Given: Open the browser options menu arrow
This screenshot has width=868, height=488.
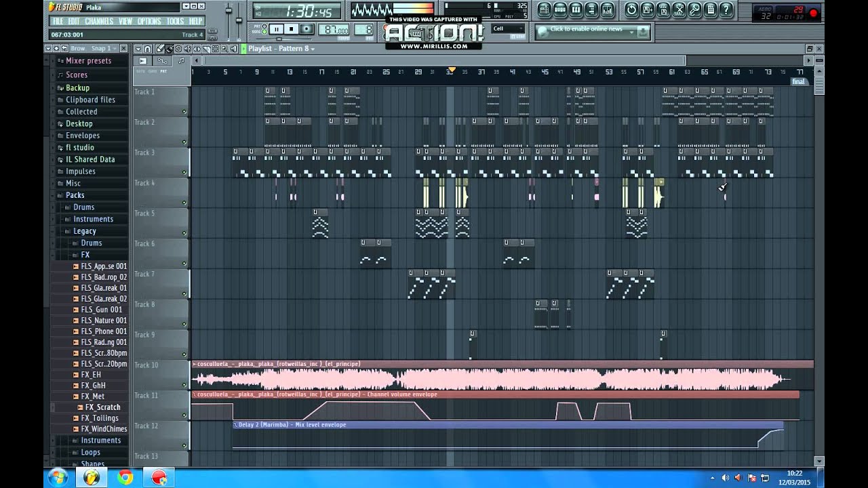Looking at the screenshot, I should pyautogui.click(x=48, y=48).
